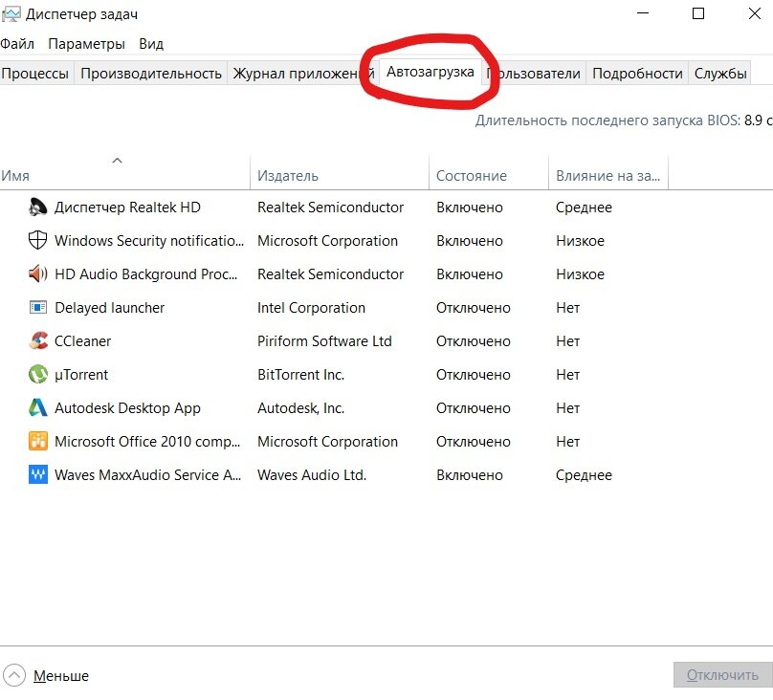Click the Task Manager title bar icon
The width and height of the screenshot is (773, 700).
(x=11, y=14)
